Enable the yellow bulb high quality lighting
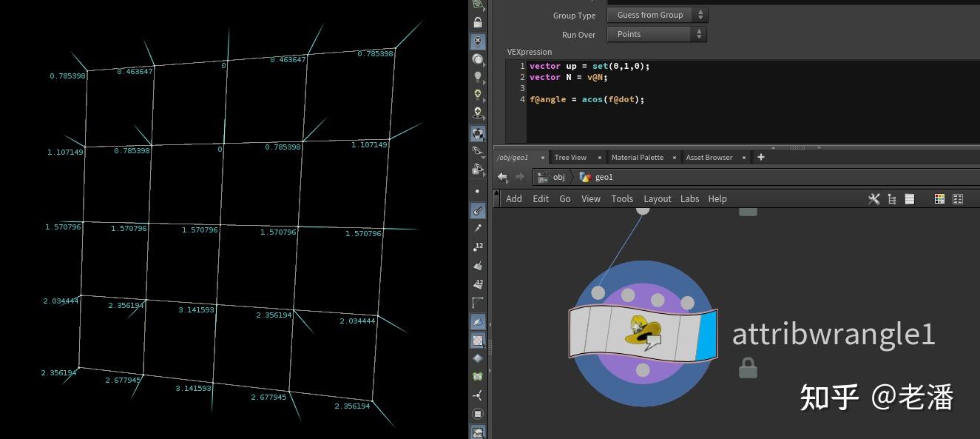The height and width of the screenshot is (439, 980). tap(478, 95)
